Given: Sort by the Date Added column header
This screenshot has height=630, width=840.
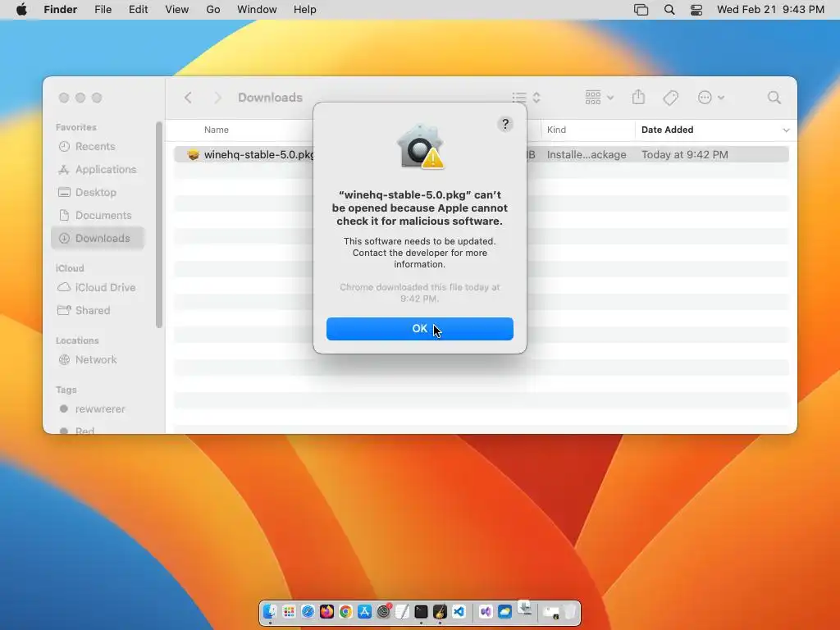Looking at the screenshot, I should [x=667, y=130].
